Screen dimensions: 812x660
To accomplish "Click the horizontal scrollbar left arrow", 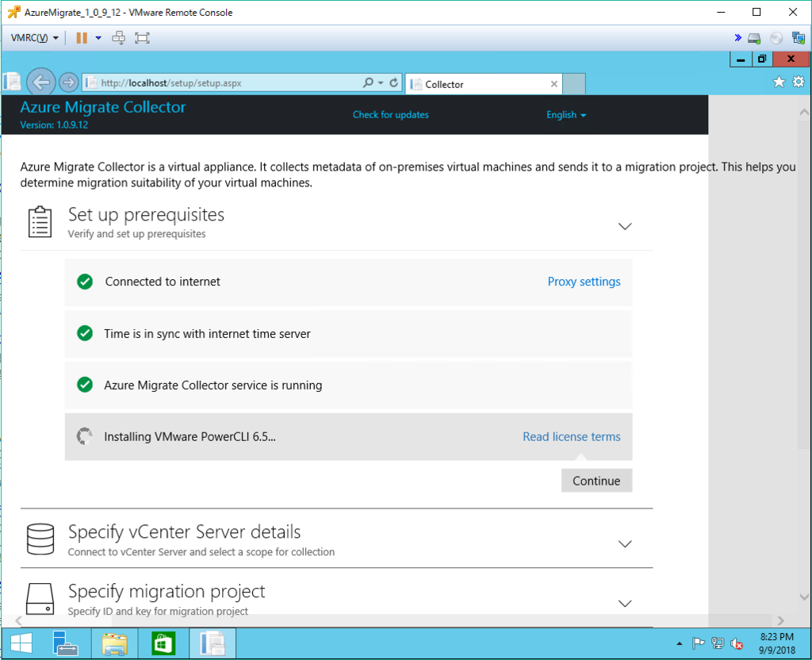I will [x=19, y=620].
